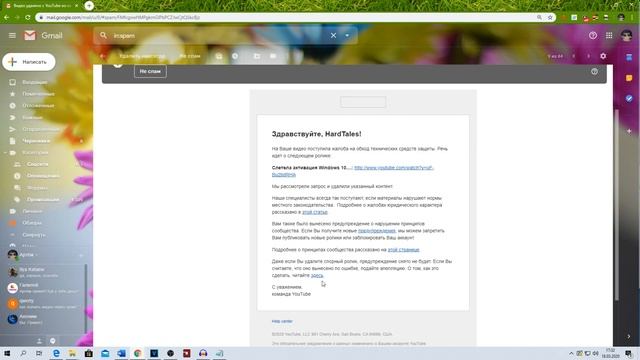Open the Sent folder (Отправленные)
The width and height of the screenshot is (640, 360).
tap(41, 129)
